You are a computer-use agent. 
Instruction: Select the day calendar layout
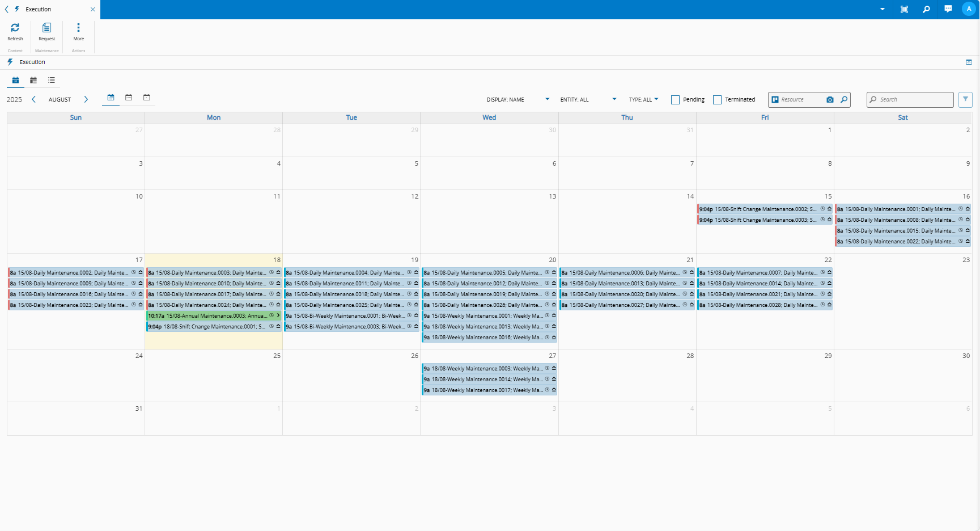(x=147, y=98)
